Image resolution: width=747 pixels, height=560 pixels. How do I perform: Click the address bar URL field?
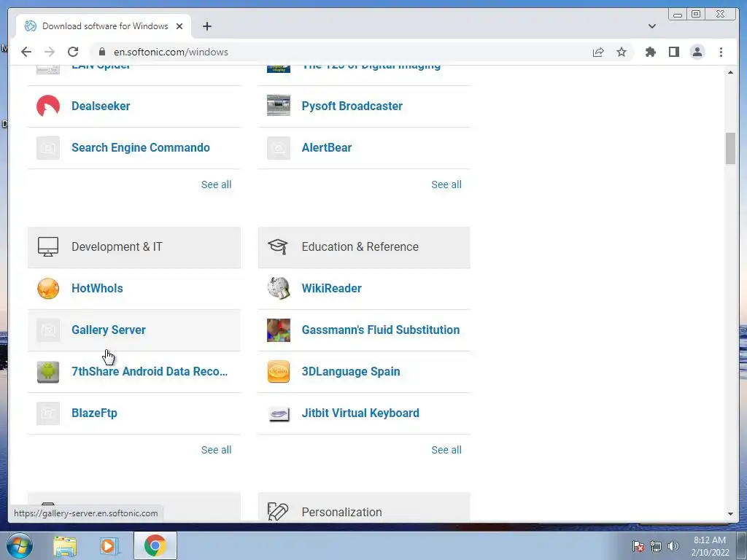tap(343, 52)
